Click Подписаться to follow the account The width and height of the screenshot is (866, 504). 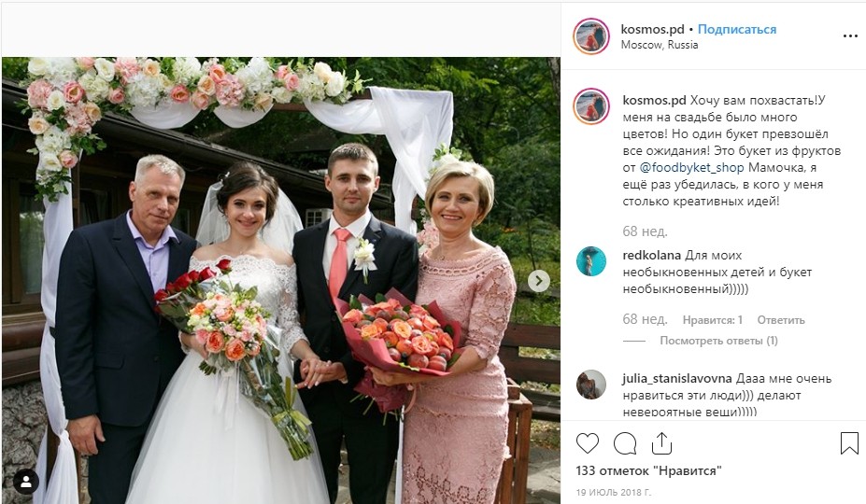pyautogui.click(x=737, y=29)
